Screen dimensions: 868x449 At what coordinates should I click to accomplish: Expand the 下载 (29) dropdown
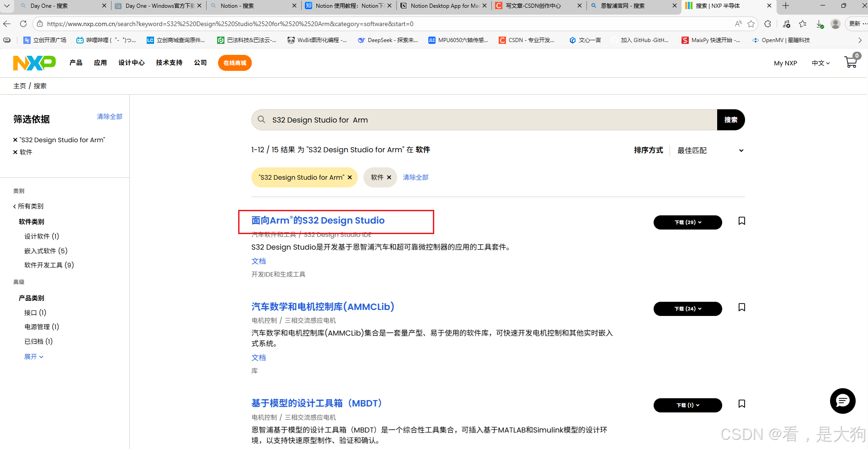point(688,222)
